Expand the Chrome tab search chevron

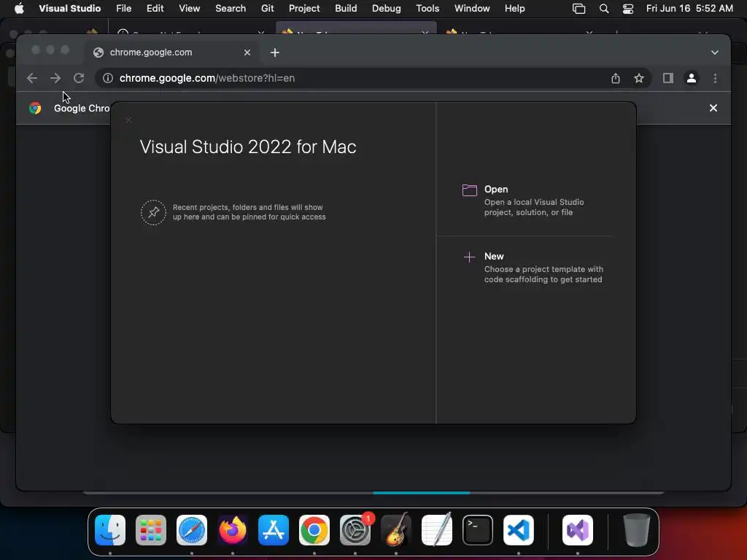(x=715, y=52)
